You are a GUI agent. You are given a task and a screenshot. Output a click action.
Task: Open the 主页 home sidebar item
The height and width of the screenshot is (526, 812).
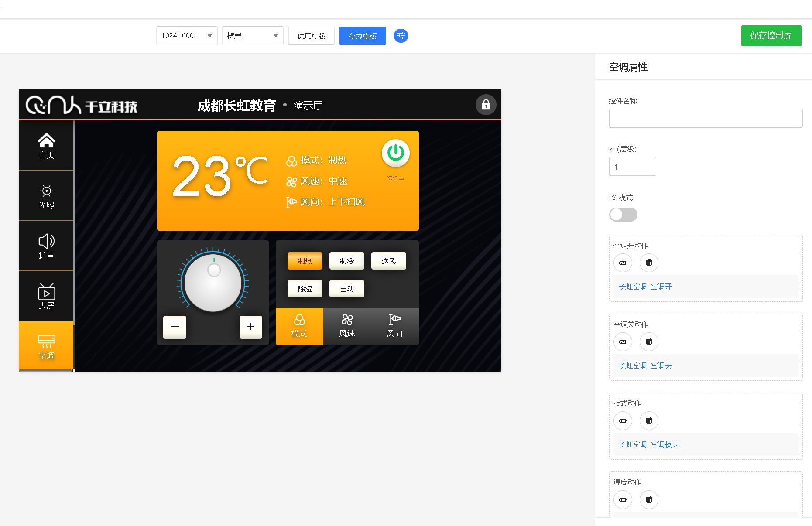coord(46,146)
